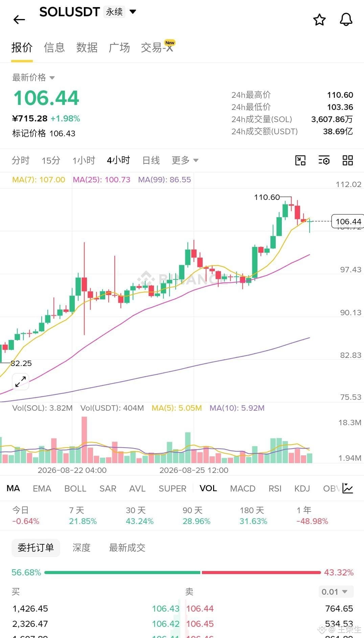364x638 pixels.
Task: Open SOLUSDT pair selector dropdown arrow
Action: pos(133,12)
